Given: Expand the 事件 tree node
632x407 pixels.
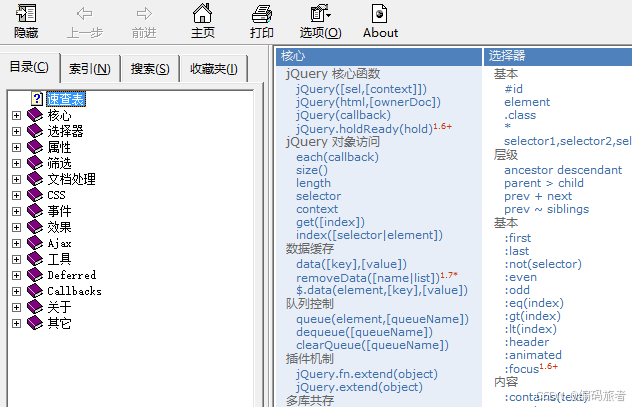Looking at the screenshot, I should 16,211.
